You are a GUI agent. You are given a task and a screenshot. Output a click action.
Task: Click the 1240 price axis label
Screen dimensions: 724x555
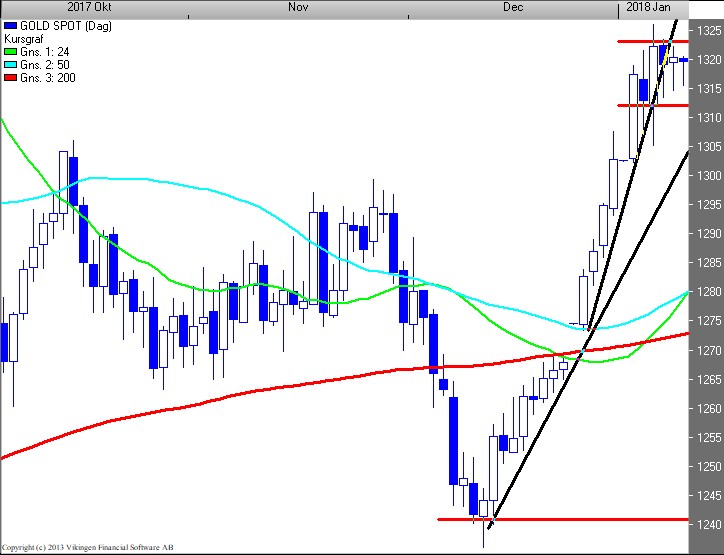709,524
